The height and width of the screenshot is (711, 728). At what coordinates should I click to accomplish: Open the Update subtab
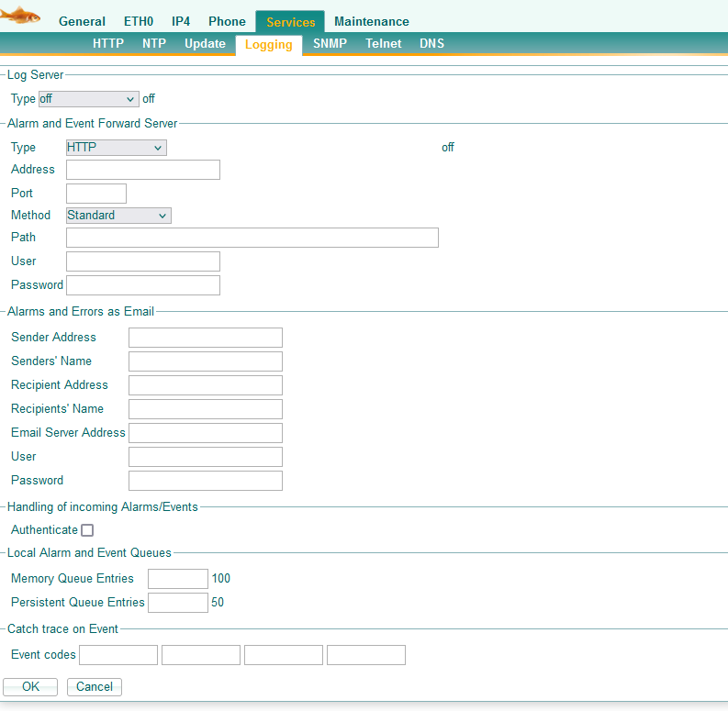pos(205,44)
